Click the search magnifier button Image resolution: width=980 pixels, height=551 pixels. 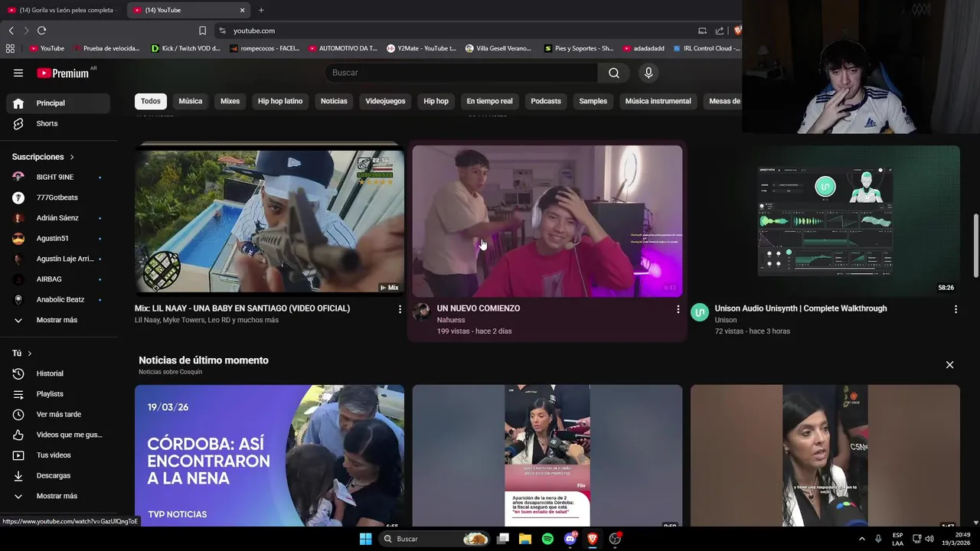614,73
